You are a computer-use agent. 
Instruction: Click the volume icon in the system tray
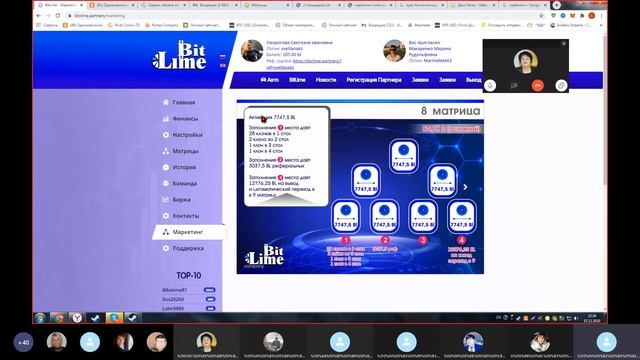tap(576, 318)
